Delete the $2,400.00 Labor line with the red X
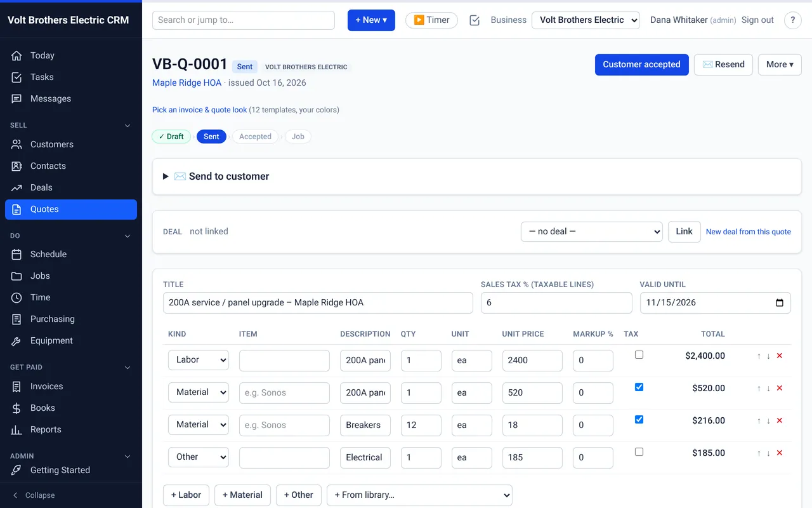Screen dimensions: 812x508 coord(780,356)
